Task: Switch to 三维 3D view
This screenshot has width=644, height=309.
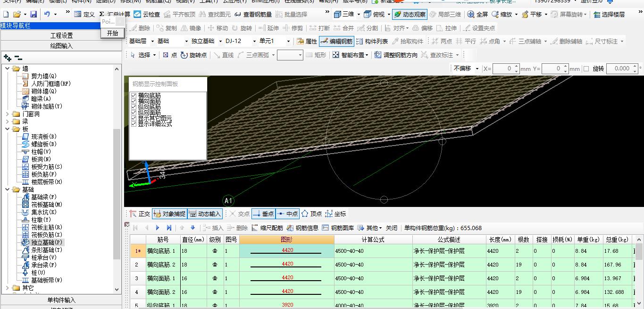Action: tap(344, 15)
